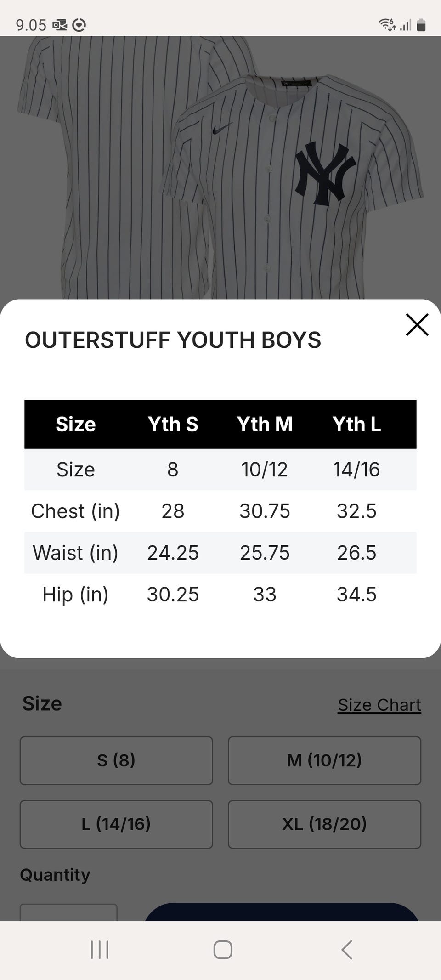Open the Size Chart link
Image resolution: width=441 pixels, height=980 pixels.
point(379,705)
